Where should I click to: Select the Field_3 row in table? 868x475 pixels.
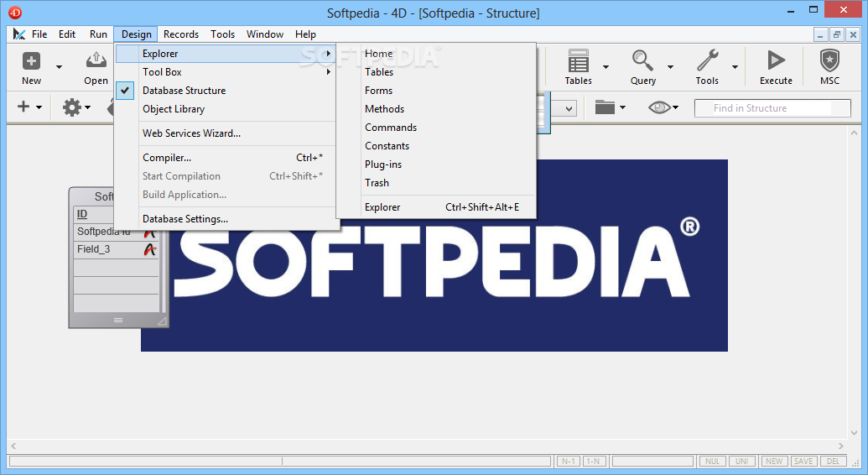tap(117, 249)
